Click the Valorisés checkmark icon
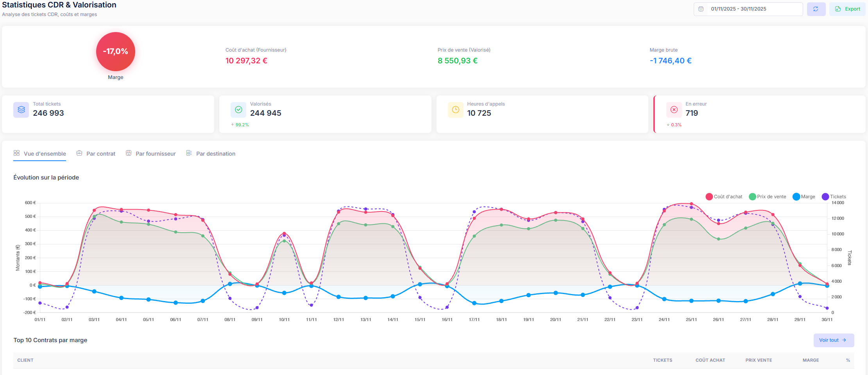 pyautogui.click(x=238, y=110)
